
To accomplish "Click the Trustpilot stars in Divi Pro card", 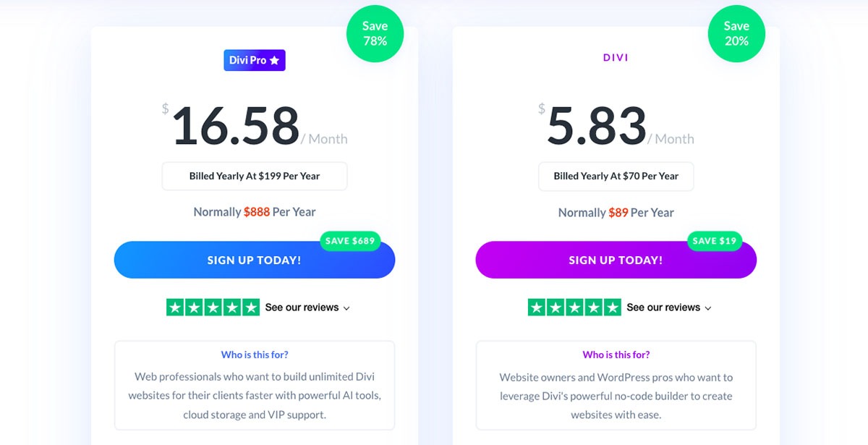I will (x=213, y=307).
